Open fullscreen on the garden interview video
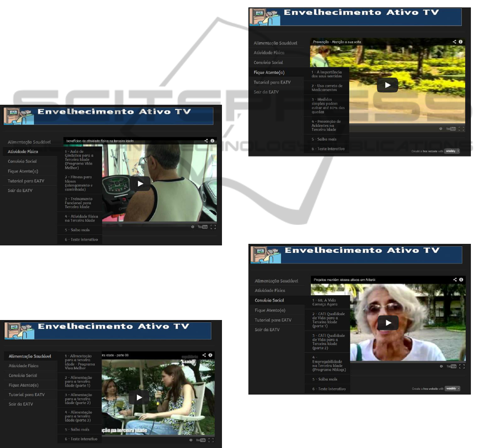 pos(211,440)
